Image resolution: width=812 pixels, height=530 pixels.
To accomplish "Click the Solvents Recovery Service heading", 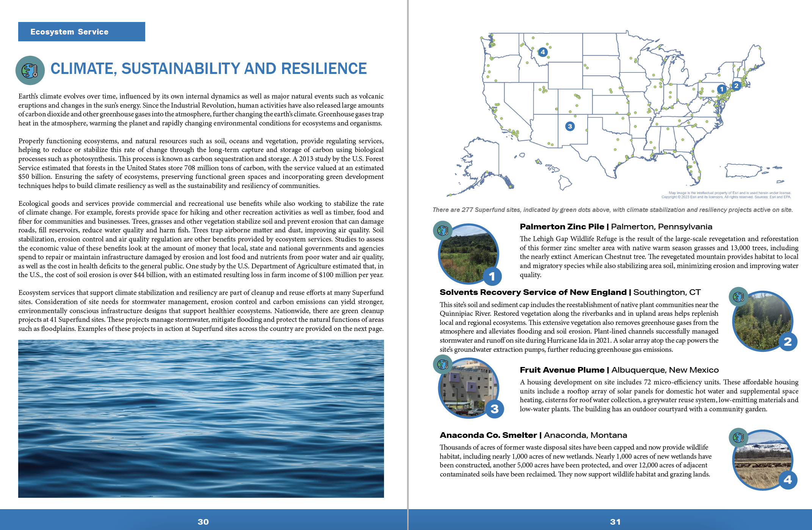I will (x=533, y=292).
